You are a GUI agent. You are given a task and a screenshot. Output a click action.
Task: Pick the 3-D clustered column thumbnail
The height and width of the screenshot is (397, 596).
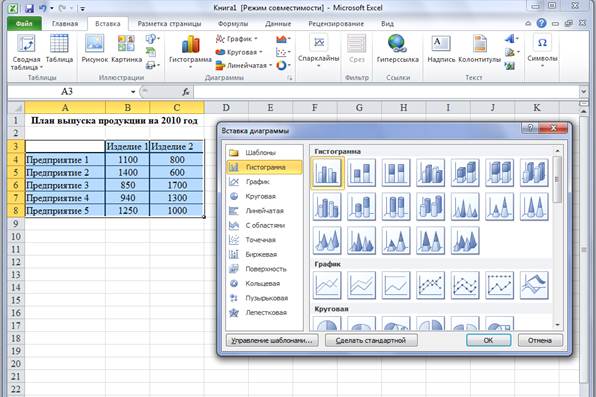[x=430, y=173]
